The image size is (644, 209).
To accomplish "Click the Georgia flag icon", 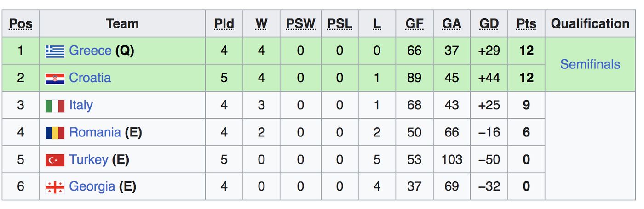I will 55,187.
